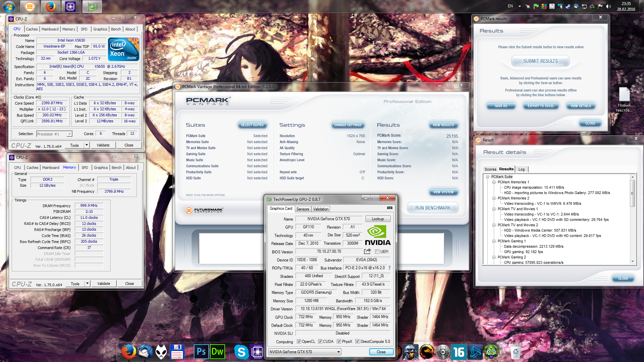Image resolution: width=644 pixels, height=362 pixels.
Task: Launch Firefox from the bottom dock
Action: pos(129,352)
